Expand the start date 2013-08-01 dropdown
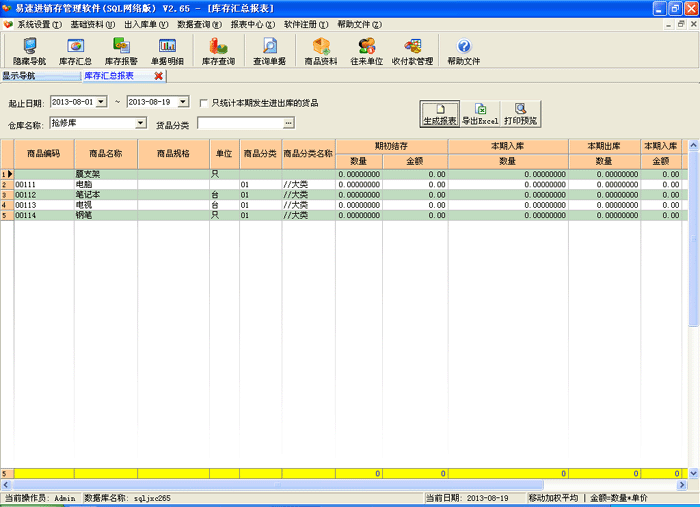 tap(101, 102)
